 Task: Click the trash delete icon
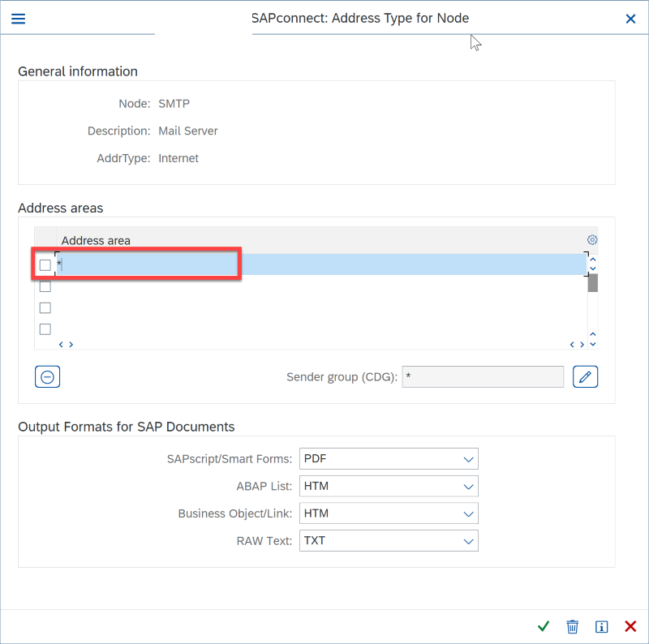pos(573,627)
